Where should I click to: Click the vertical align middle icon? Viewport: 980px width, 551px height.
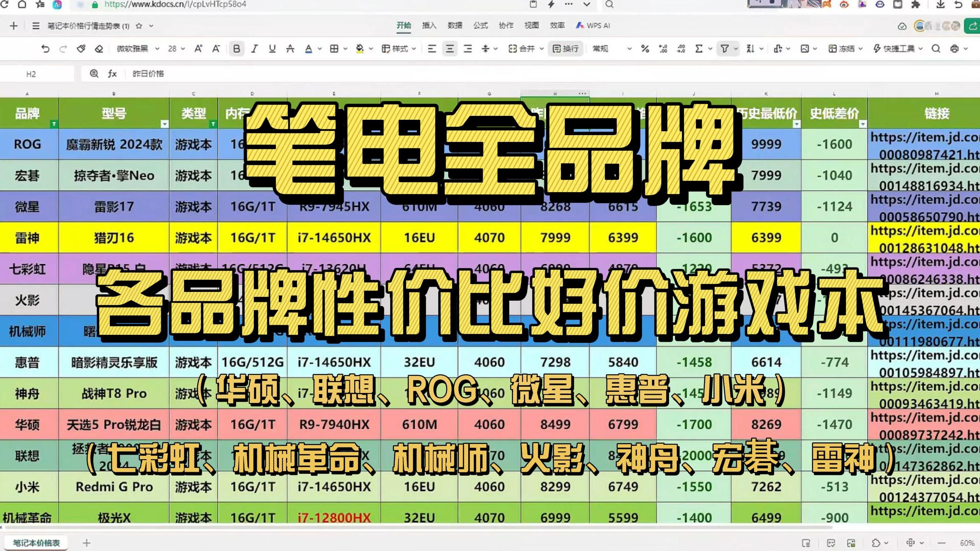click(x=485, y=49)
